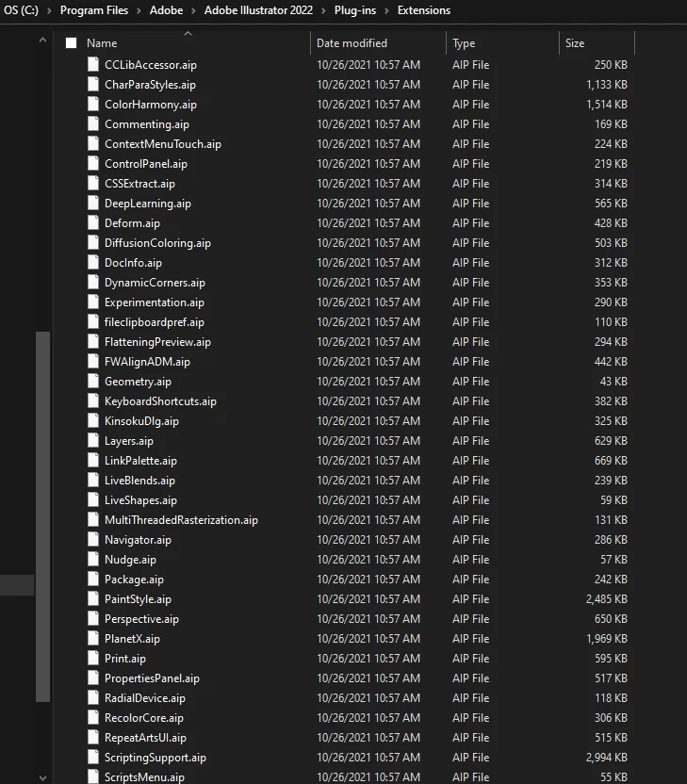Sort files by Date modified column
The height and width of the screenshot is (784, 687).
[352, 43]
